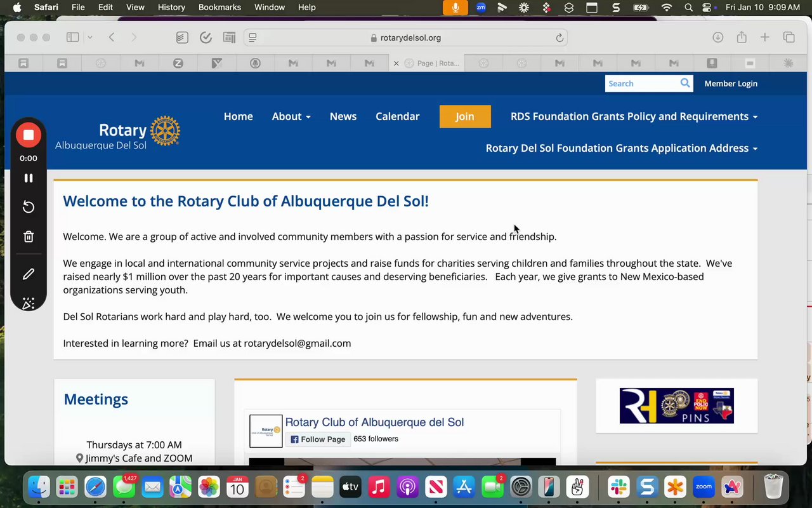
Task: Open Finder from the Dock
Action: pos(39,487)
